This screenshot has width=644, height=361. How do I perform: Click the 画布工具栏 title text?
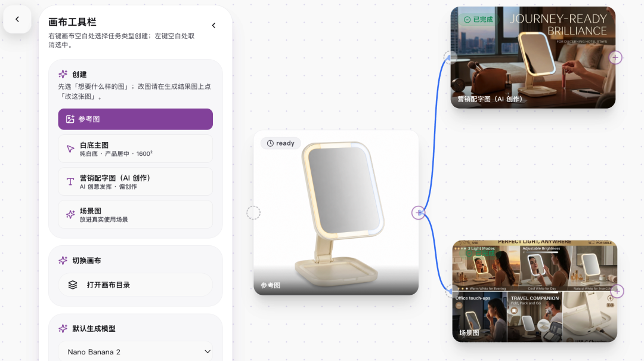tap(72, 22)
